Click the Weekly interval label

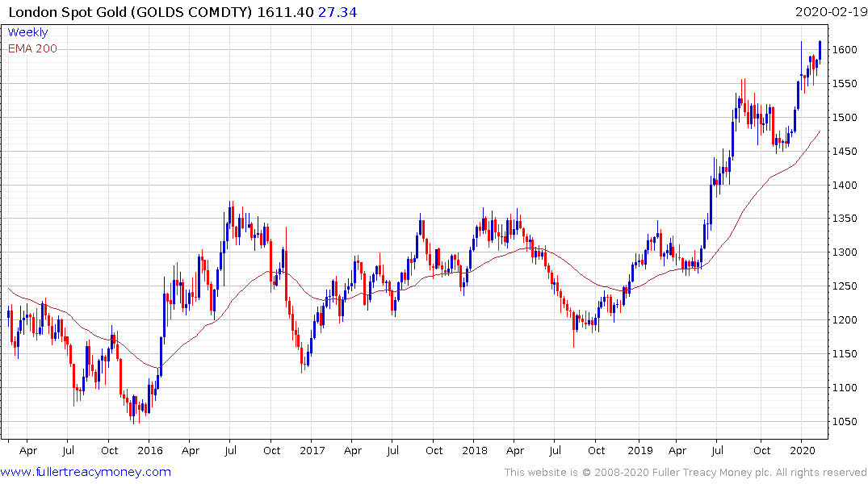point(27,32)
